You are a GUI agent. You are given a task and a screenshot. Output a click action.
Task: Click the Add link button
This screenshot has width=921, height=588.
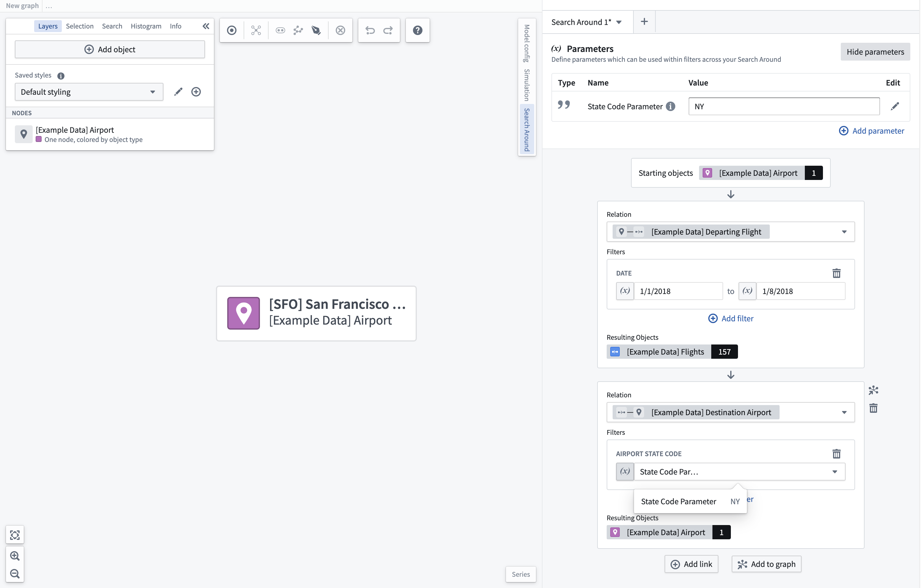pyautogui.click(x=692, y=564)
